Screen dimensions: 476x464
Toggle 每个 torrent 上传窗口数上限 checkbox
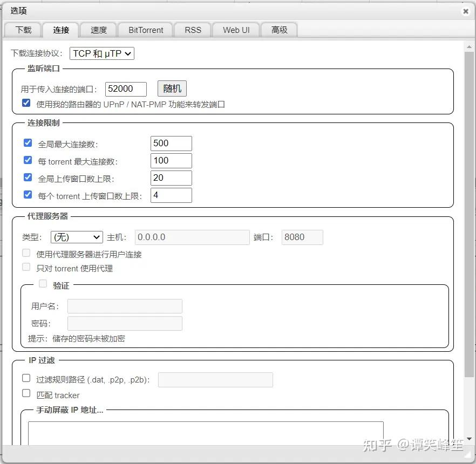pyautogui.click(x=28, y=195)
